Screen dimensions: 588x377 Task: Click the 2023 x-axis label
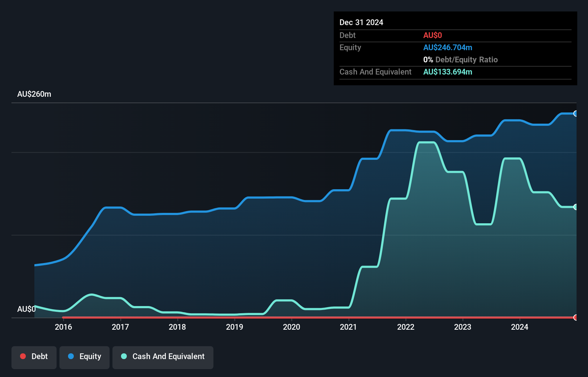463,327
